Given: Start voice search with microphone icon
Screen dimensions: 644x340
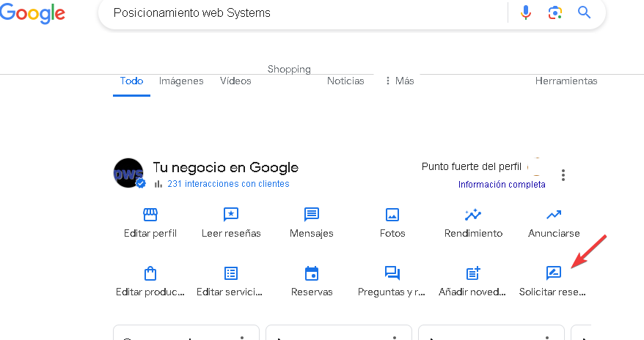Looking at the screenshot, I should pyautogui.click(x=526, y=12).
